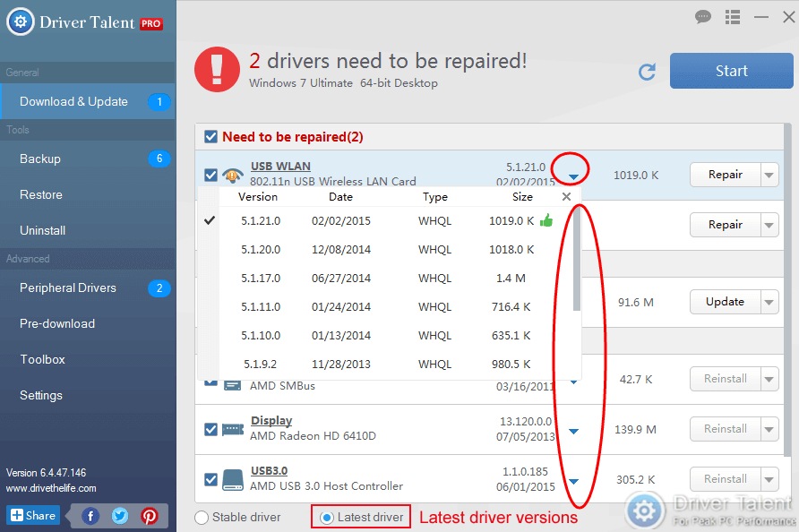Open the USB3.0 driver name link

point(269,470)
